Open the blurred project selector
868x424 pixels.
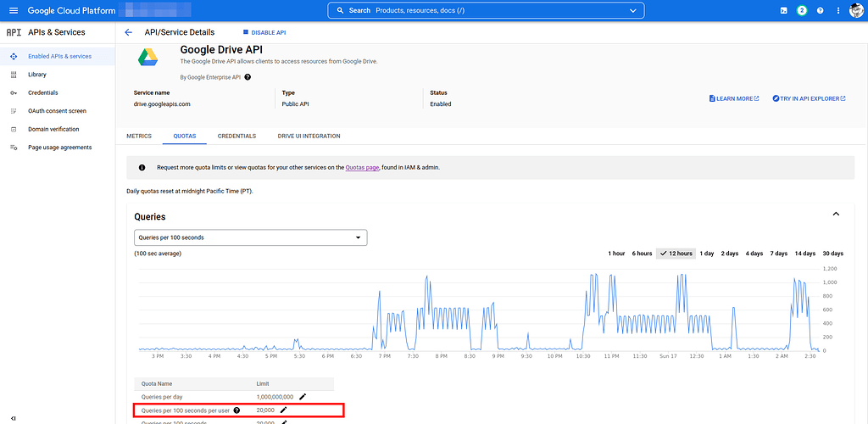[x=156, y=10]
